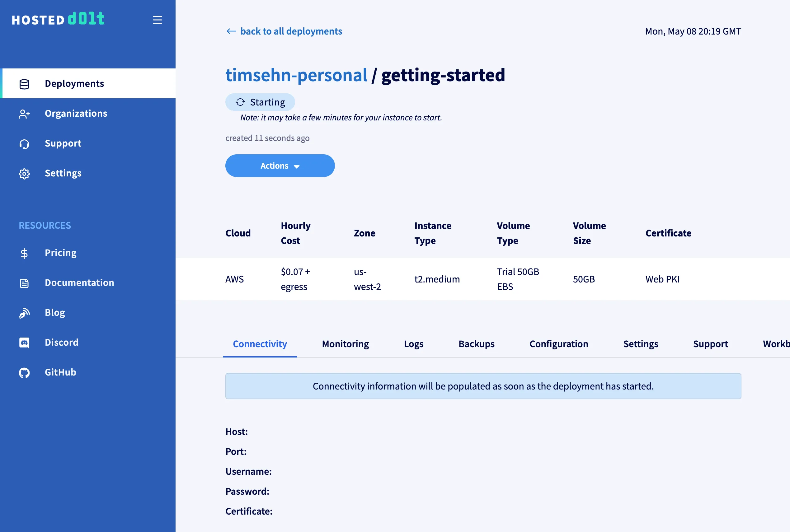Switch to the Monitoring tab
This screenshot has height=532, width=790.
(345, 344)
